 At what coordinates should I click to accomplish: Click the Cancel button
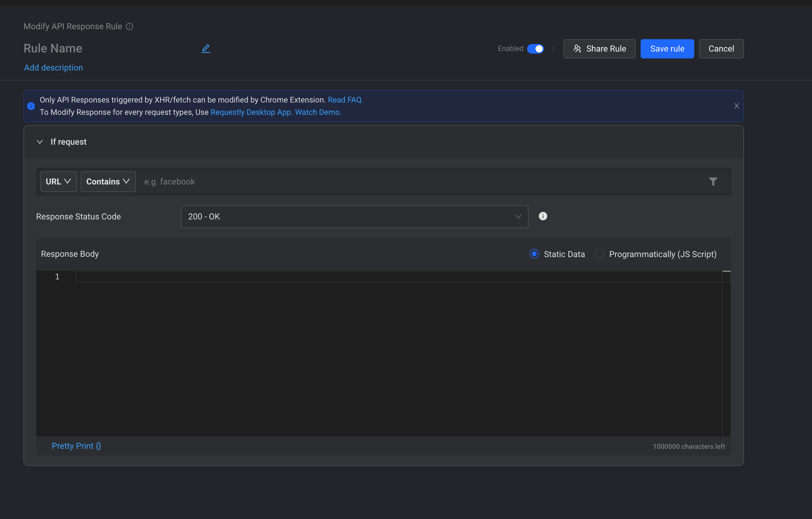point(721,49)
